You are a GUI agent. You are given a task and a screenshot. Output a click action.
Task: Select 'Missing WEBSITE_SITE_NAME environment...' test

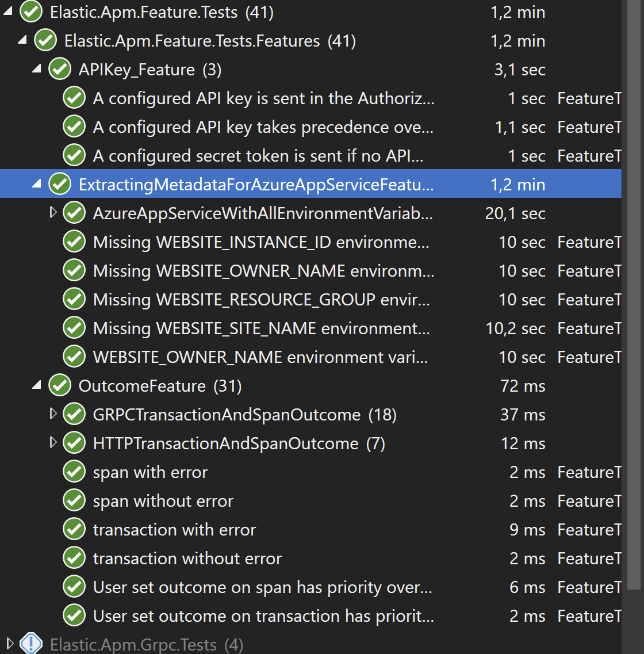tap(262, 329)
